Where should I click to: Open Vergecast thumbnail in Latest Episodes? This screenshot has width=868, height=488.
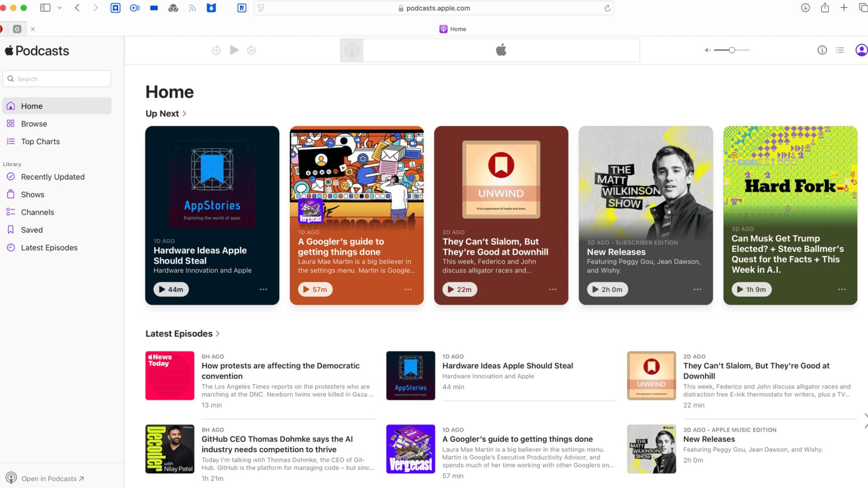(x=410, y=449)
